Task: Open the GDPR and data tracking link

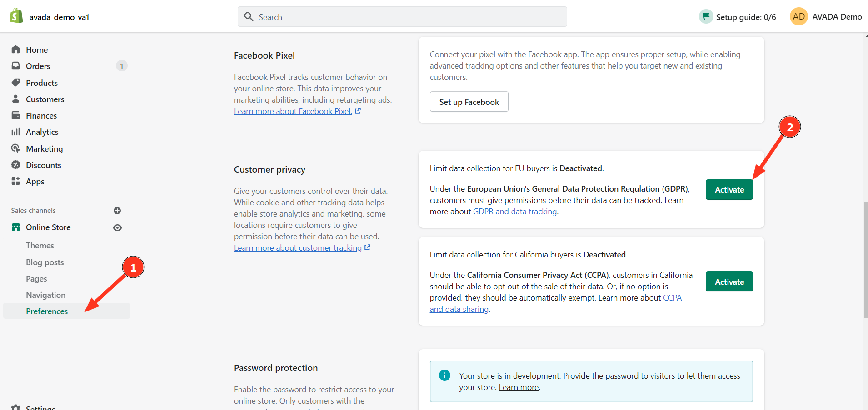Action: 515,212
